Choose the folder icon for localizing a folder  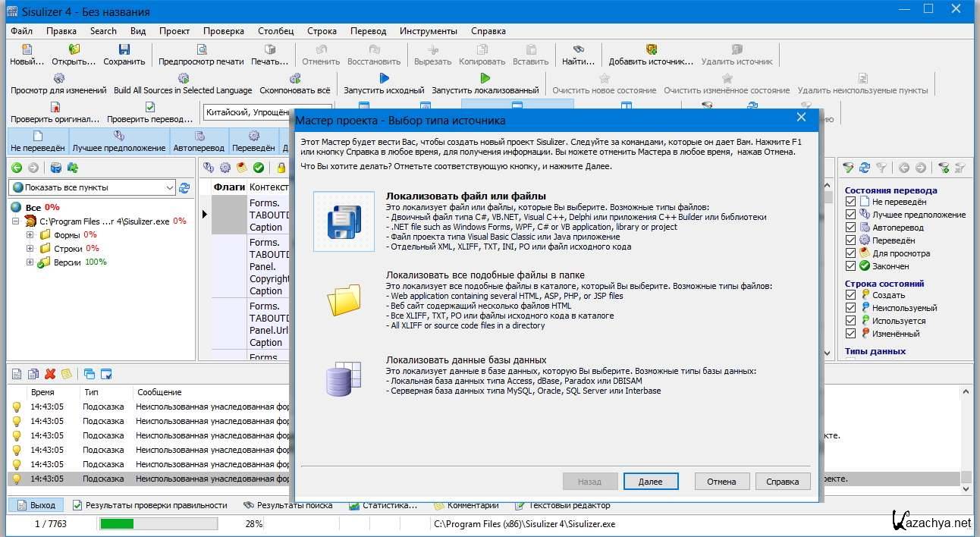[344, 300]
